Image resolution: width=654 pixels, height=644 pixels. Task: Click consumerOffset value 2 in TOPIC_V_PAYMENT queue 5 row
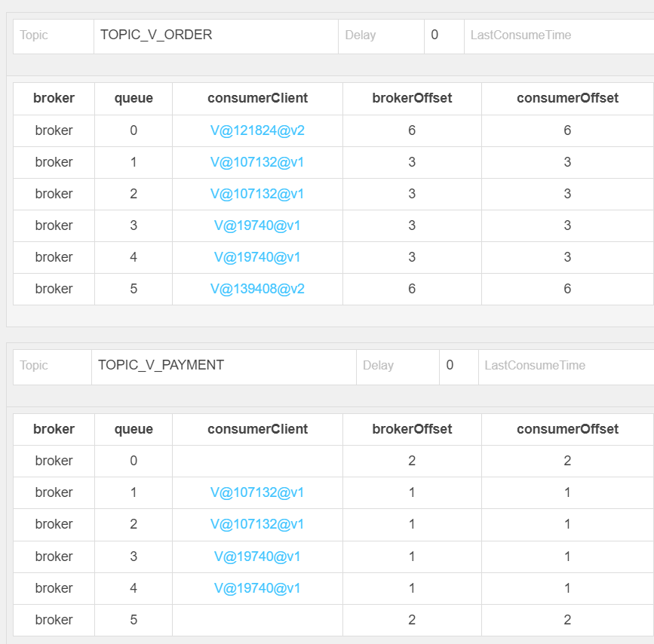click(567, 620)
